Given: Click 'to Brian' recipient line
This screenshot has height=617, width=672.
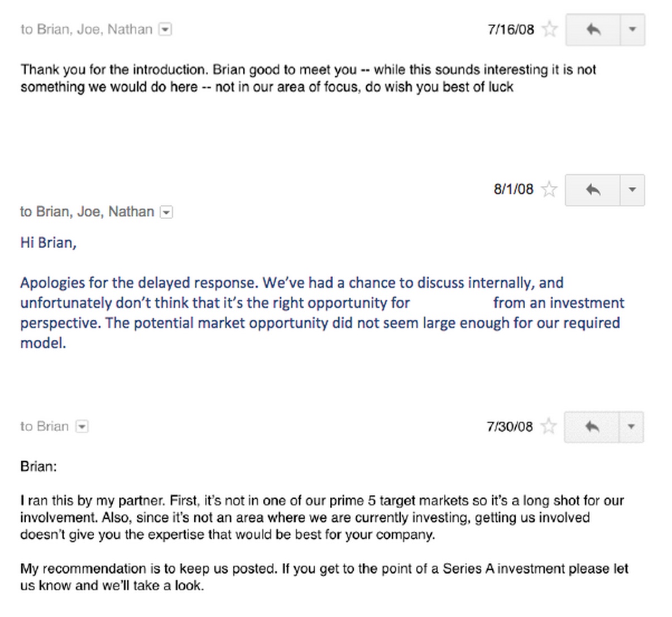Looking at the screenshot, I should point(45,426).
